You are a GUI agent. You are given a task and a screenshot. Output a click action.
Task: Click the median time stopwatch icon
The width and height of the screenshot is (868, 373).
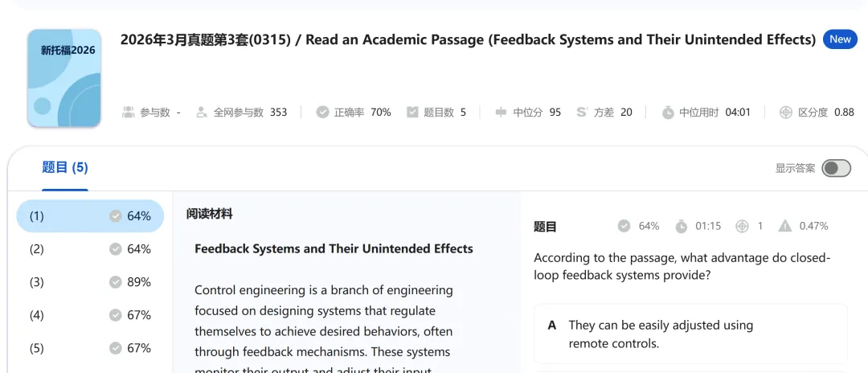(668, 113)
